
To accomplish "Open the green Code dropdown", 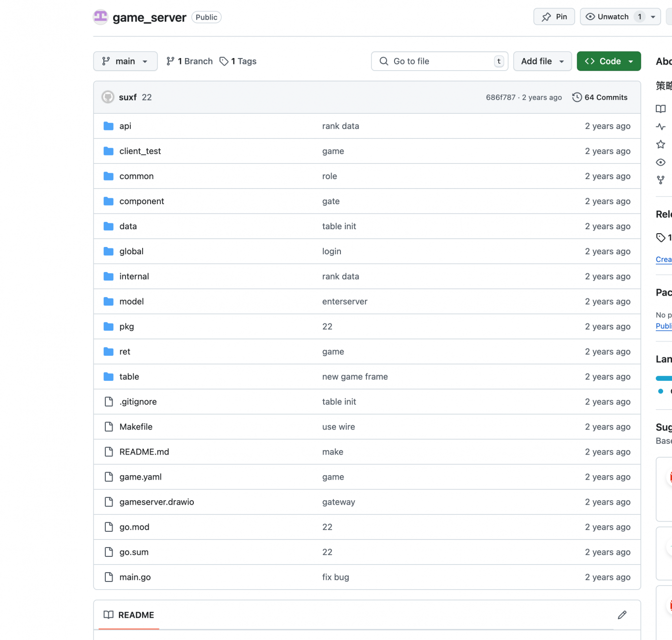I will point(609,61).
